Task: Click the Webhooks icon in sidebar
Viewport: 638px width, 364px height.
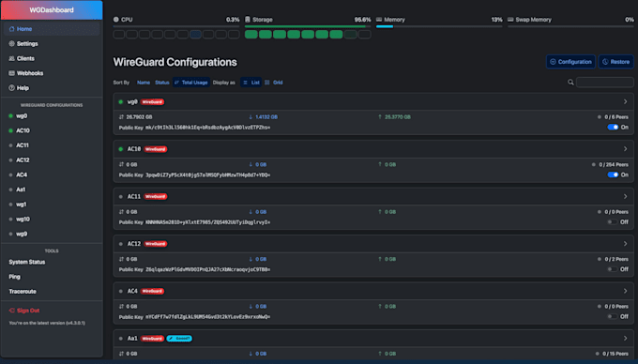Action: [12, 73]
